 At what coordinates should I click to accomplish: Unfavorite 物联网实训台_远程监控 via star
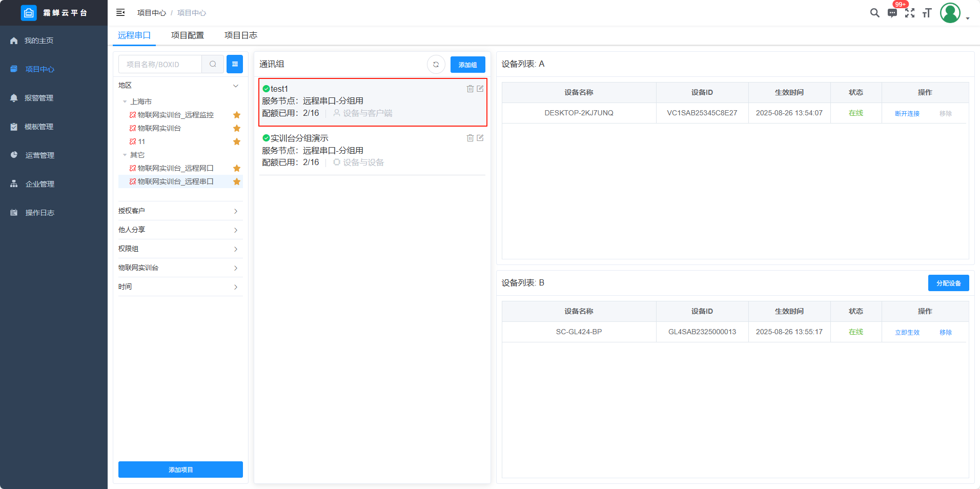tap(237, 115)
